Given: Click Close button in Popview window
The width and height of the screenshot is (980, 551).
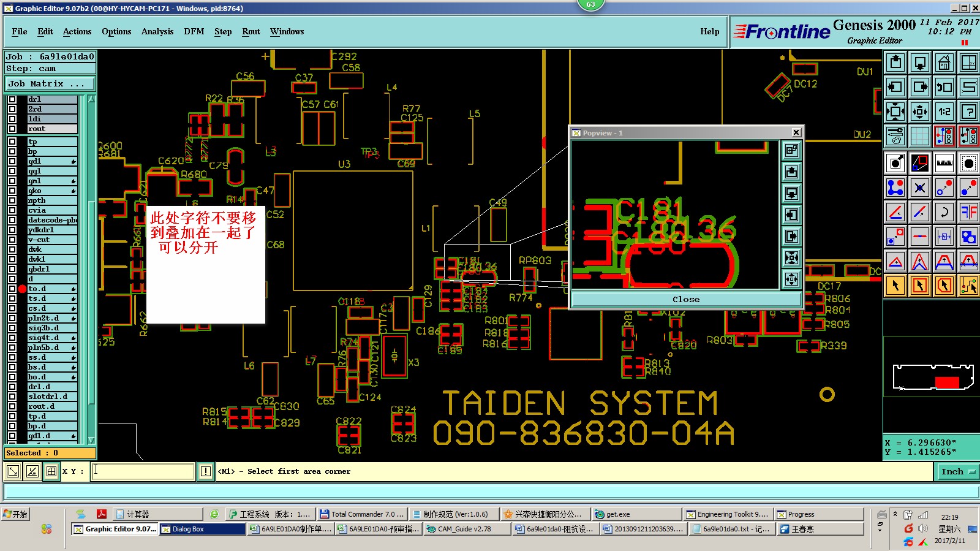Looking at the screenshot, I should coord(686,299).
